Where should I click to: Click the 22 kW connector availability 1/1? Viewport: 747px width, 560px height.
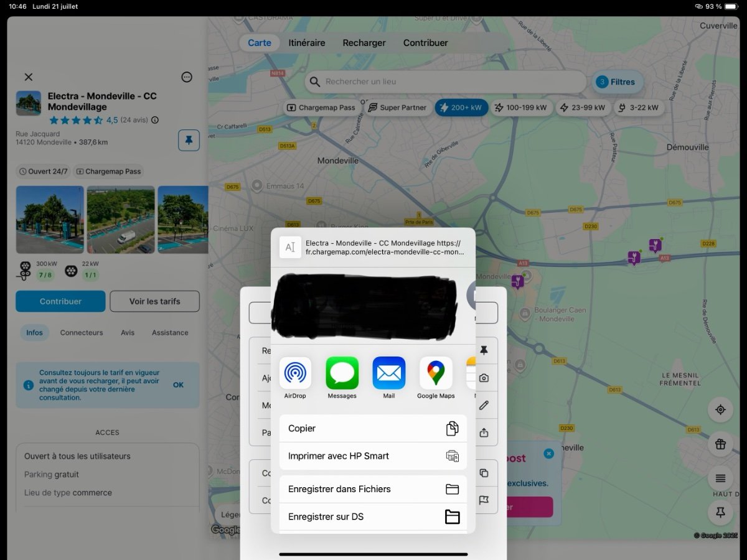coord(90,274)
